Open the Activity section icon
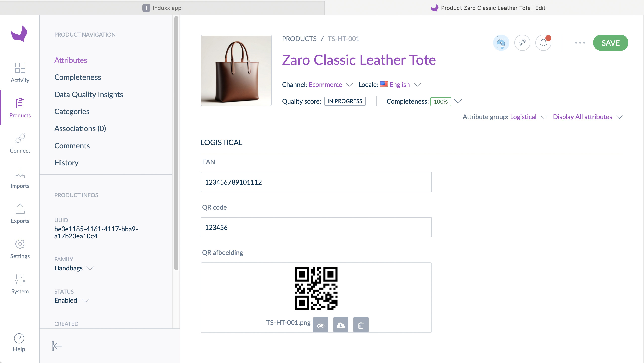 (x=20, y=68)
